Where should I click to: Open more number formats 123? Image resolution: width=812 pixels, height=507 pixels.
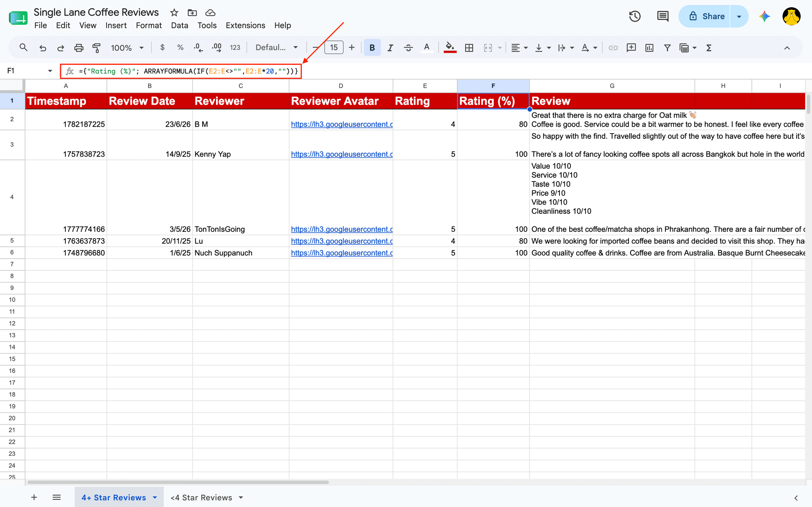235,47
